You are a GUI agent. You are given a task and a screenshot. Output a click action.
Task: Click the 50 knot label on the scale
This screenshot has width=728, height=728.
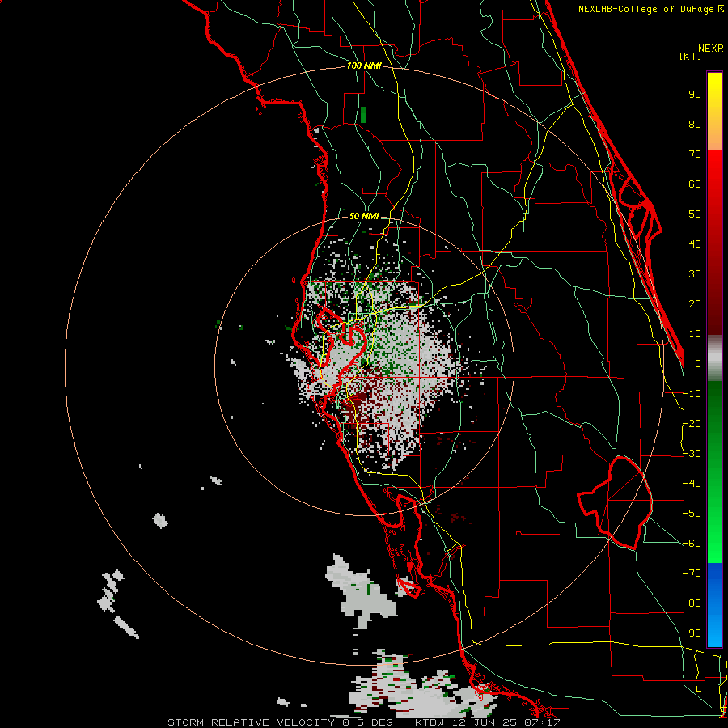click(695, 214)
